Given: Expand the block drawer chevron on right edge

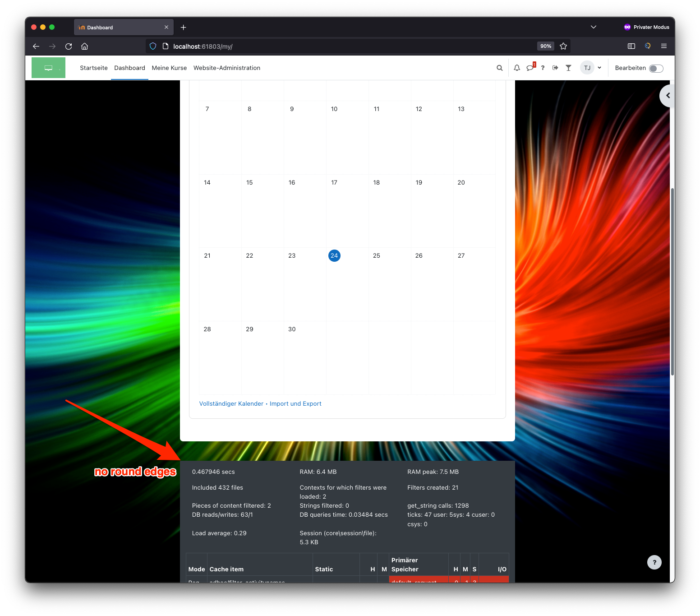Looking at the screenshot, I should coord(668,96).
